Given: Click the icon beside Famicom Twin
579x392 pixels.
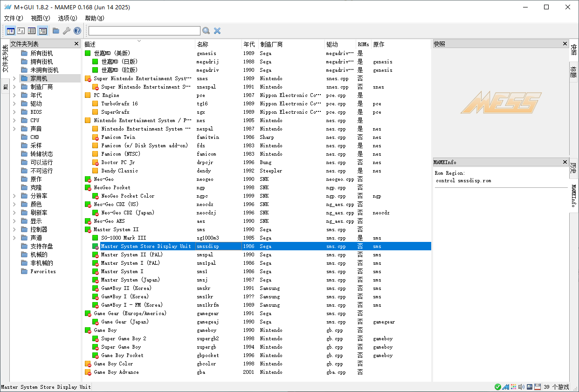Looking at the screenshot, I should pyautogui.click(x=95, y=137).
